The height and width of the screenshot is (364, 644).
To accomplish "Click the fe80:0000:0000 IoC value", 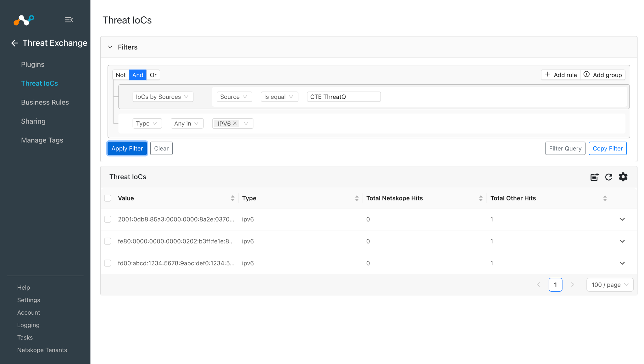I will pos(176,241).
